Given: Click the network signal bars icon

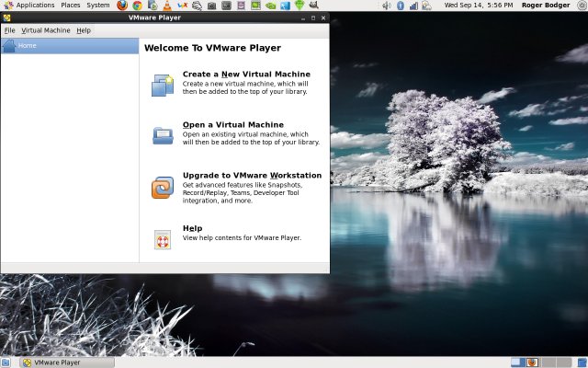Looking at the screenshot, I should [x=413, y=6].
